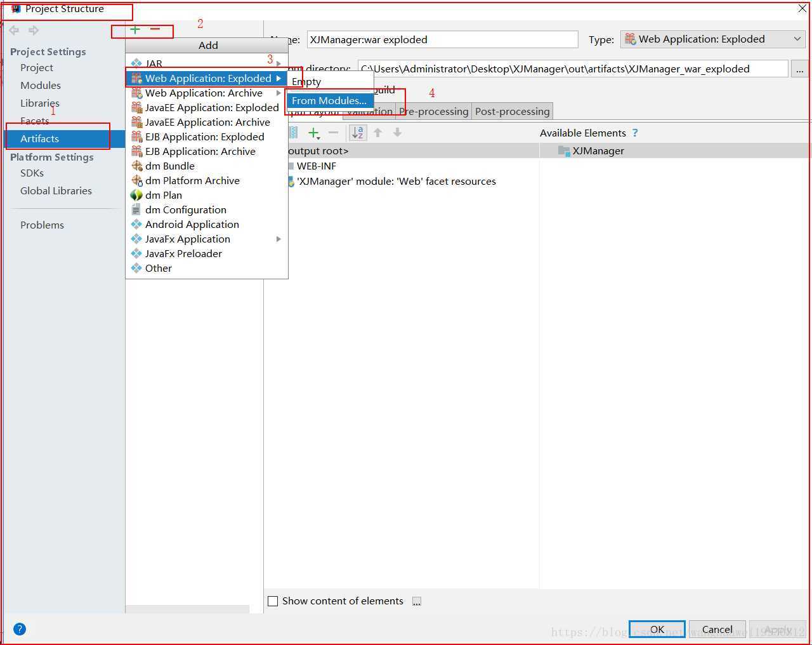Switch to the Validation tab

370,112
